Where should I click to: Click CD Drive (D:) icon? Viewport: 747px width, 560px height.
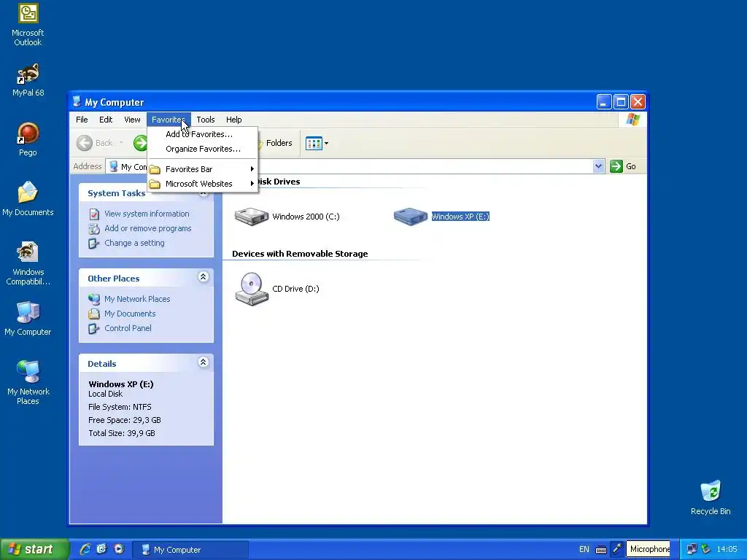point(252,289)
